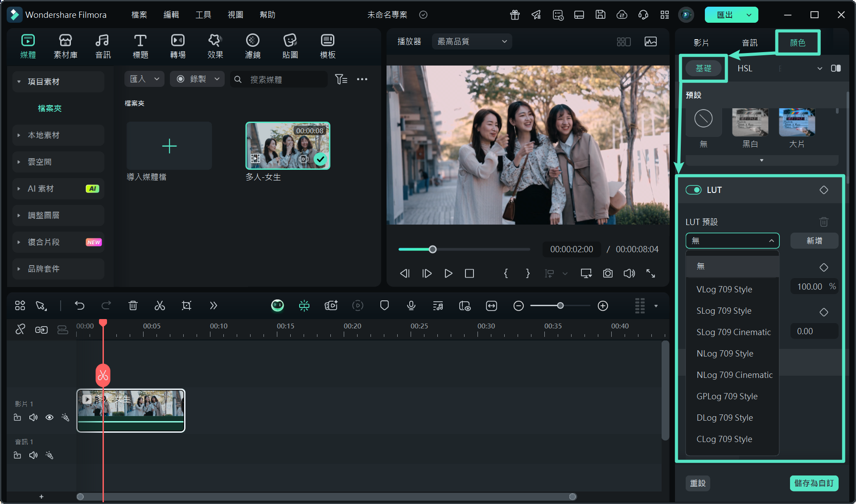The width and height of the screenshot is (856, 504).
Task: Mute the 音訊 1 track
Action: click(x=33, y=455)
